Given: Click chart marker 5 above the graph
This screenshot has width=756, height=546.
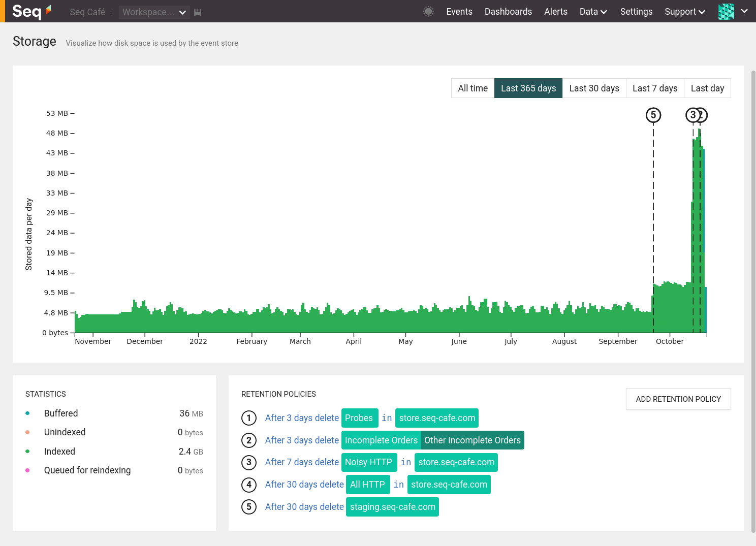Looking at the screenshot, I should 653,115.
